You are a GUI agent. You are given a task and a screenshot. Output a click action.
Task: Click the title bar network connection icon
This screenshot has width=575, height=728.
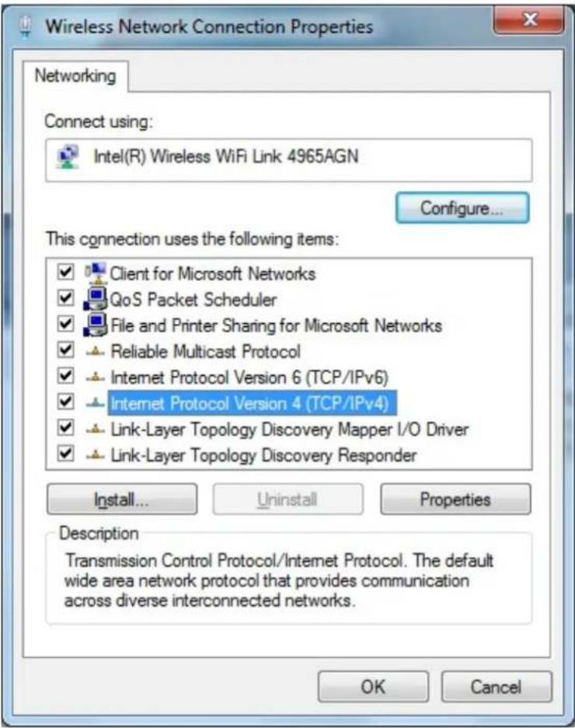(x=26, y=27)
